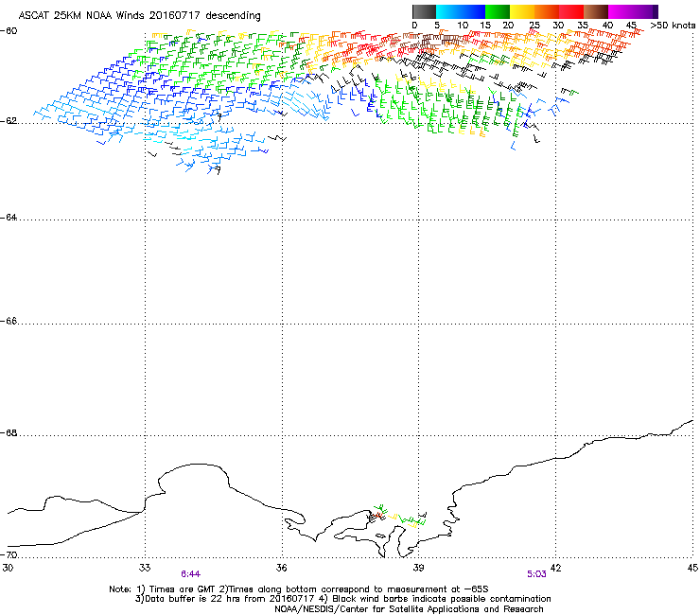
Task: Click the note line "Data buffer is 22 hrs"
Action: pyautogui.click(x=192, y=599)
